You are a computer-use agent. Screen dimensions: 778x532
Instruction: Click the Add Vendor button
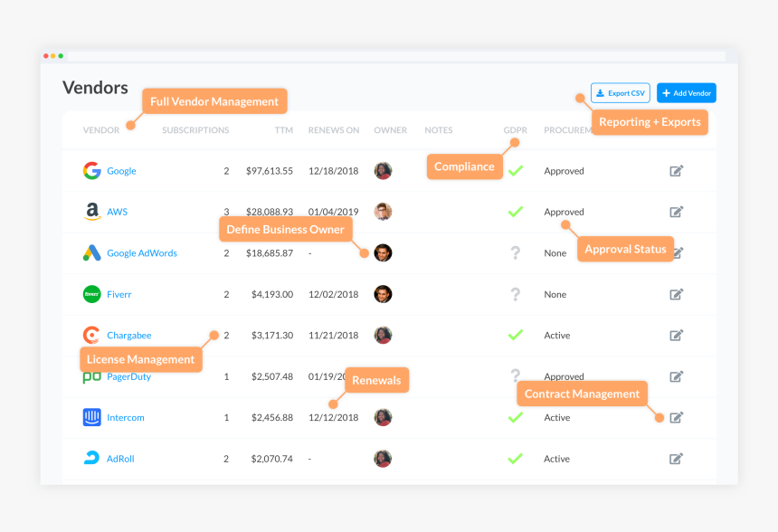[687, 93]
